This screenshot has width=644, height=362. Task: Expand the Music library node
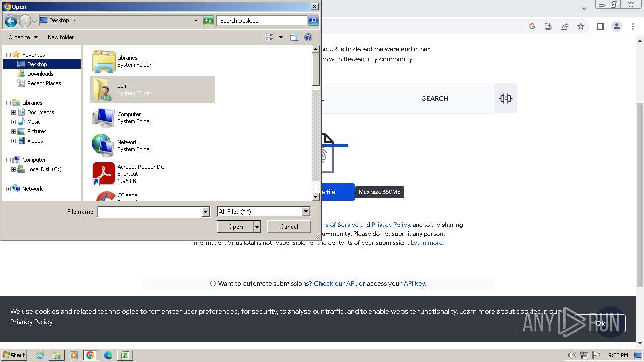point(13,122)
